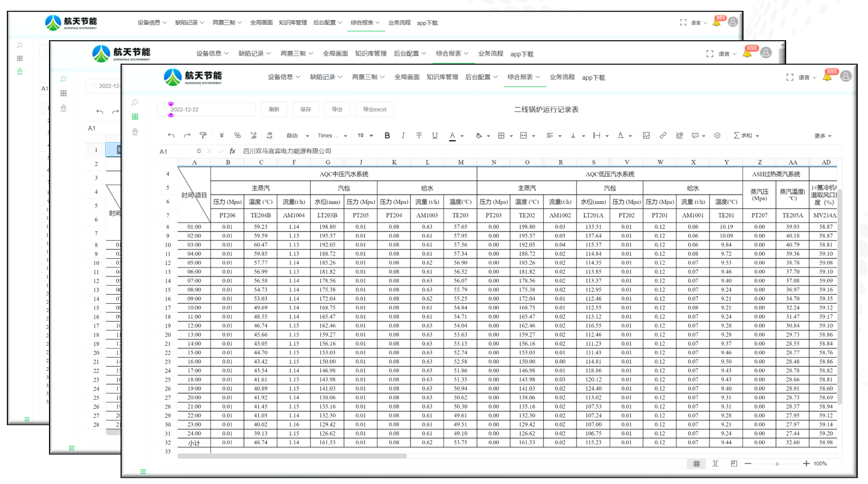Open the 更多 menu in the toolbar
The width and height of the screenshot is (868, 484).
(823, 136)
